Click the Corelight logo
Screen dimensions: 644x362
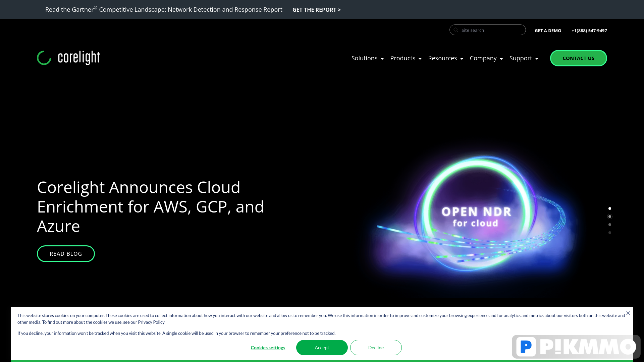coord(68,58)
